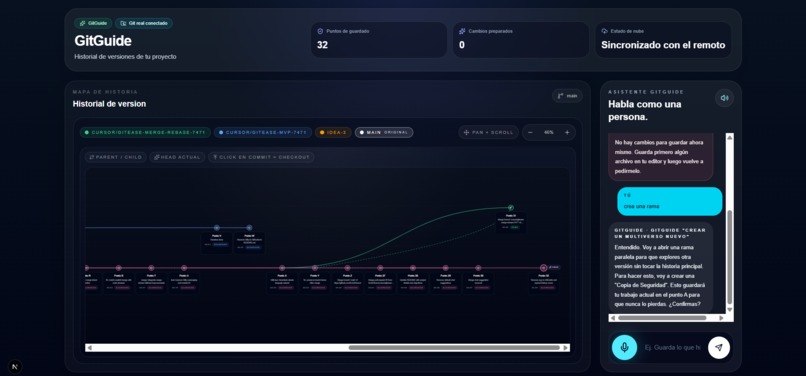Screen dimensions: 806x376
Task: Click the history map scrollbar right arrow
Action: 566,348
